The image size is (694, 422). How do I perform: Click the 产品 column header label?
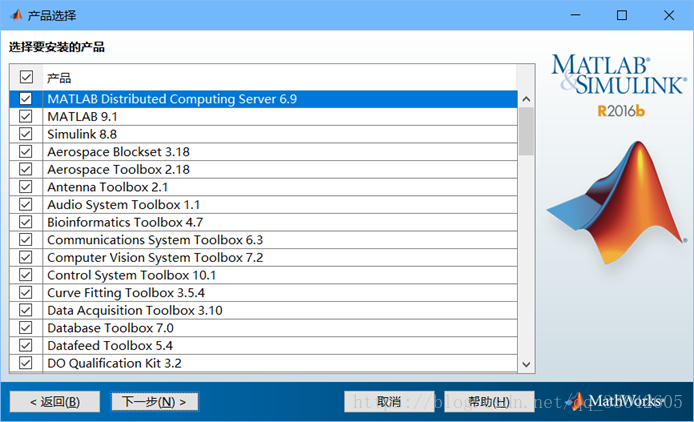click(x=59, y=78)
